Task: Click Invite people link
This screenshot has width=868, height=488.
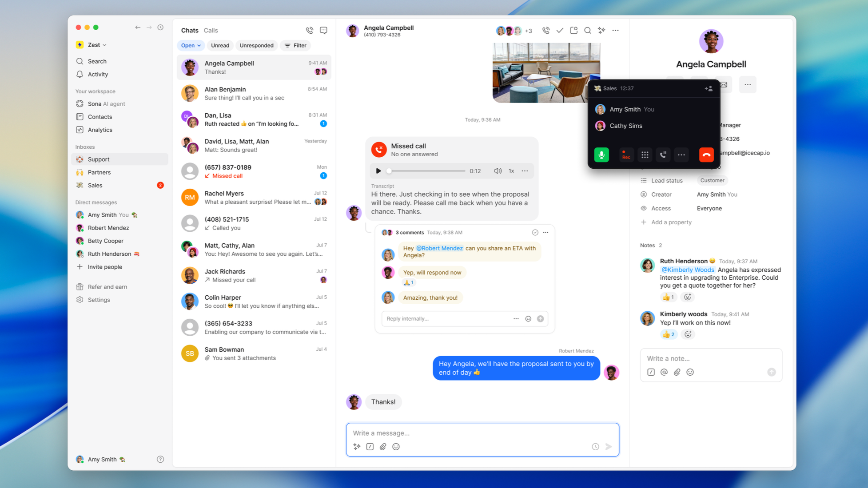Action: (105, 267)
